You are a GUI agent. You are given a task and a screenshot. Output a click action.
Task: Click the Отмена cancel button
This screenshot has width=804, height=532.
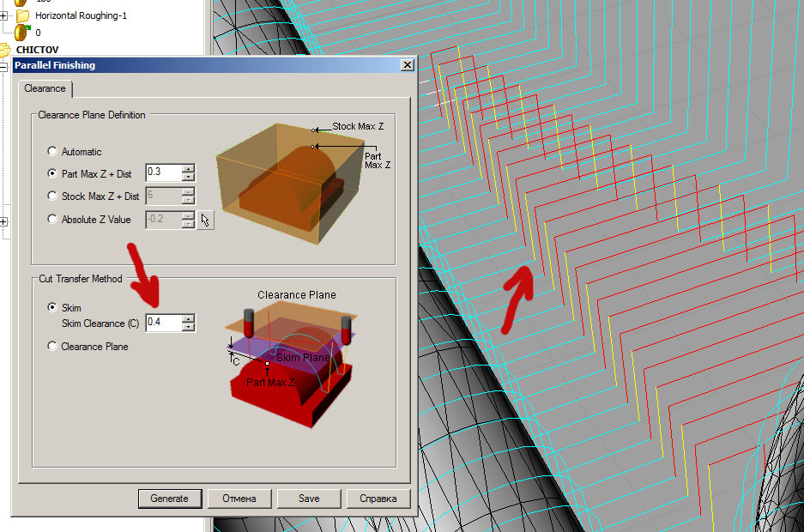click(239, 499)
